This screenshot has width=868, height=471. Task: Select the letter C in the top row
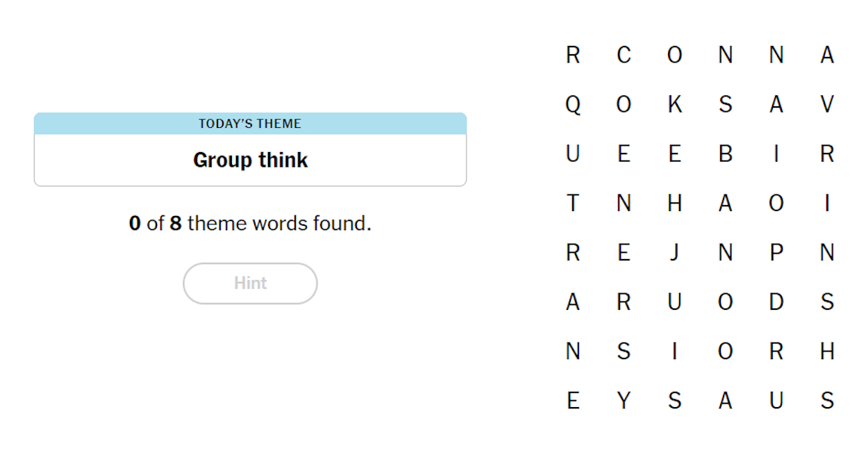click(624, 55)
